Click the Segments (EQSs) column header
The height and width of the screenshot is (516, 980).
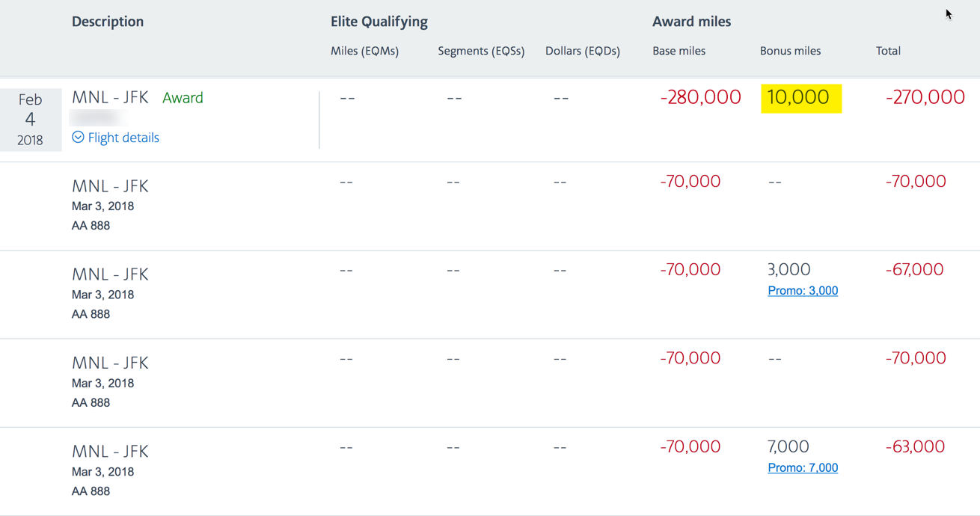pyautogui.click(x=481, y=51)
